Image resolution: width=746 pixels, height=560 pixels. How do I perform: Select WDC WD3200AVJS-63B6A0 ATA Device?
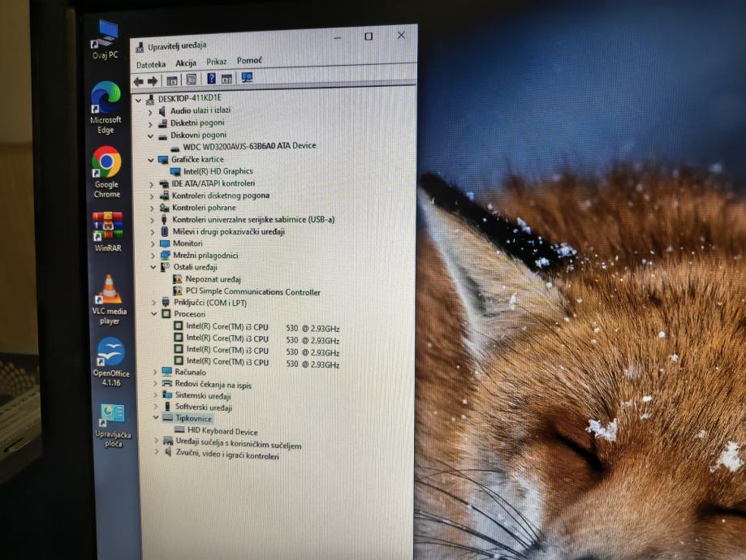coord(249,146)
